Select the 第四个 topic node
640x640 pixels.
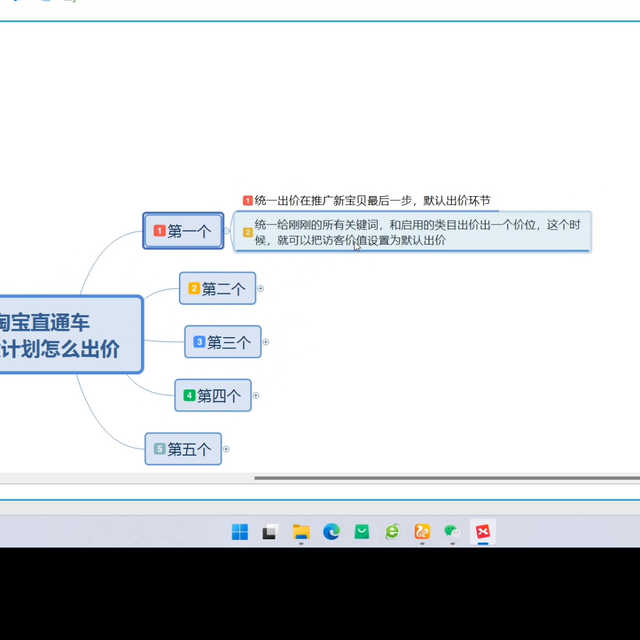213,396
